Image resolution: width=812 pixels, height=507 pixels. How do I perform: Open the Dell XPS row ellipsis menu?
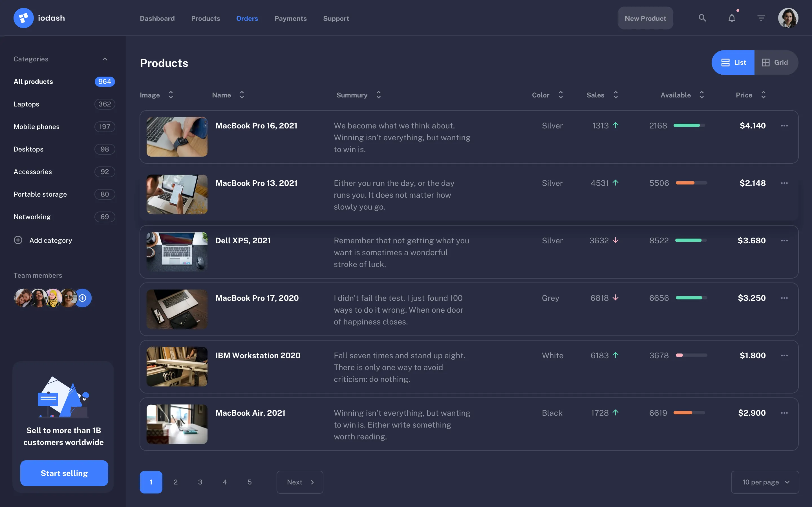784,240
